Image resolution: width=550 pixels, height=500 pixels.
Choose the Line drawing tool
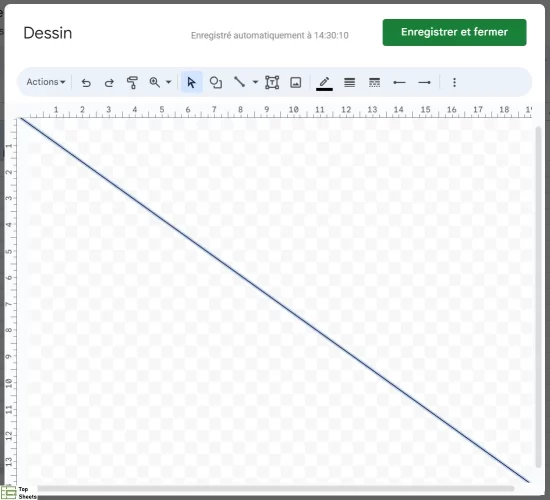[x=240, y=82]
